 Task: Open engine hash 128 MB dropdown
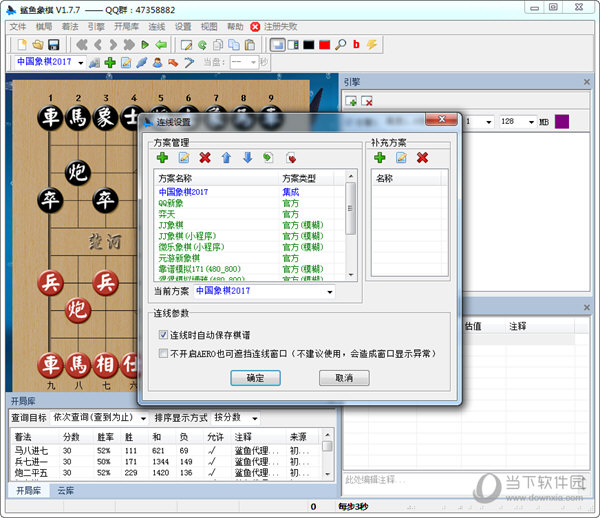pyautogui.click(x=531, y=122)
